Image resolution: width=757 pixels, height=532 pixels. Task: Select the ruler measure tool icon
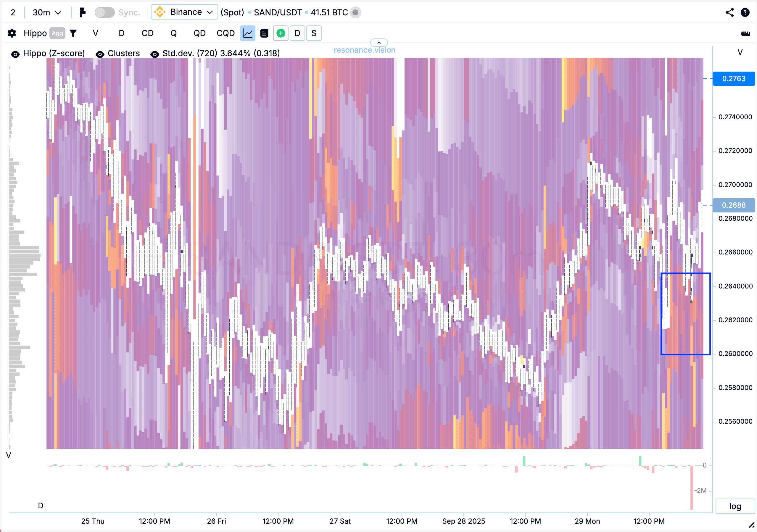745,33
